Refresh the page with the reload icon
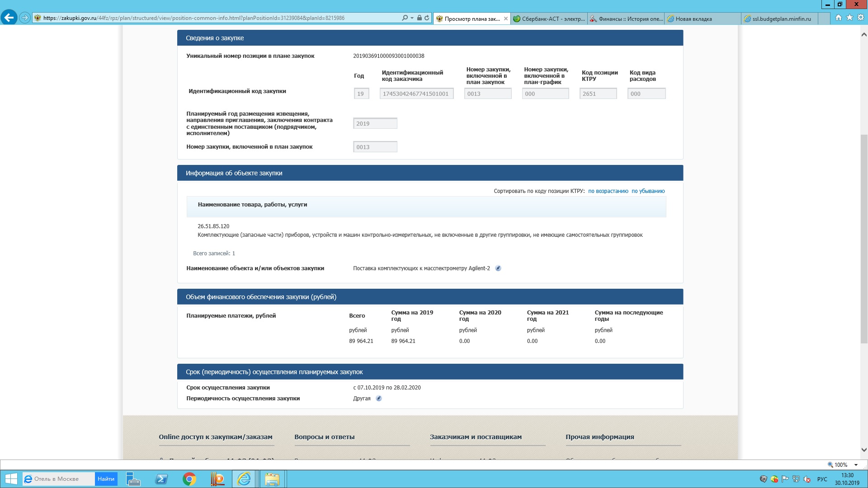 (427, 18)
